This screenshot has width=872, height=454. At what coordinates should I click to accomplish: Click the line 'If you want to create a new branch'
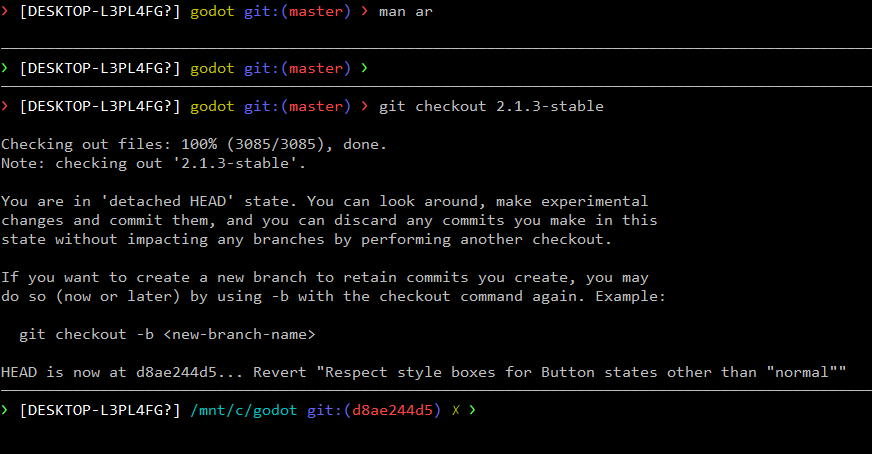324,277
